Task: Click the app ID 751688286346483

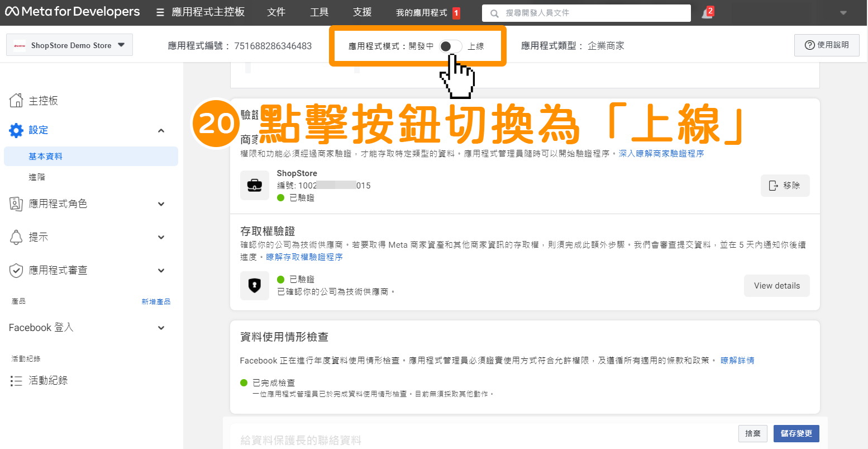Action: (x=273, y=46)
